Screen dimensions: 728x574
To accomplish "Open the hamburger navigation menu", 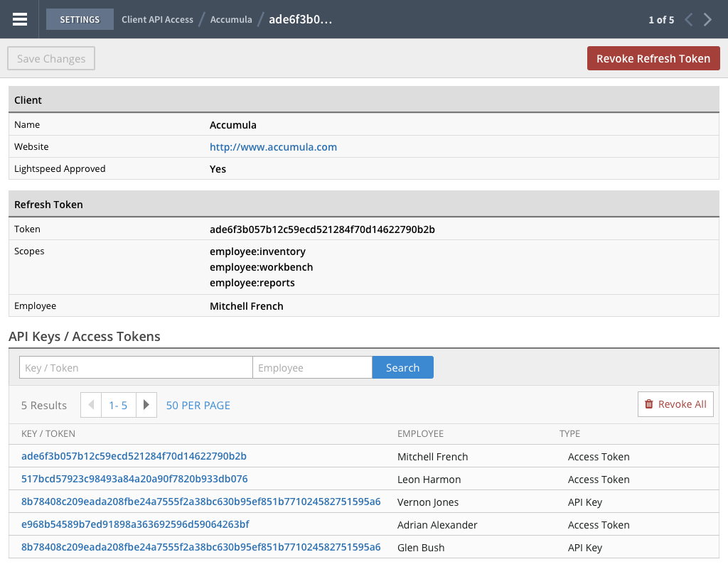I will pos(19,19).
